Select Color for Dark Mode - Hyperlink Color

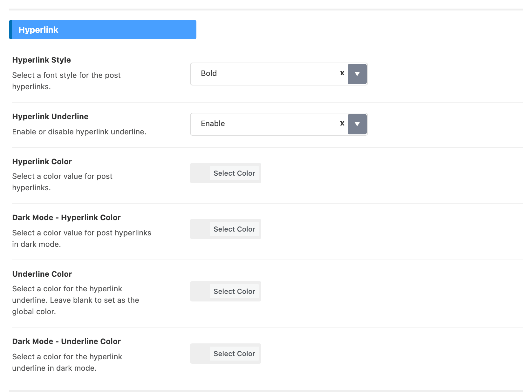tap(235, 229)
